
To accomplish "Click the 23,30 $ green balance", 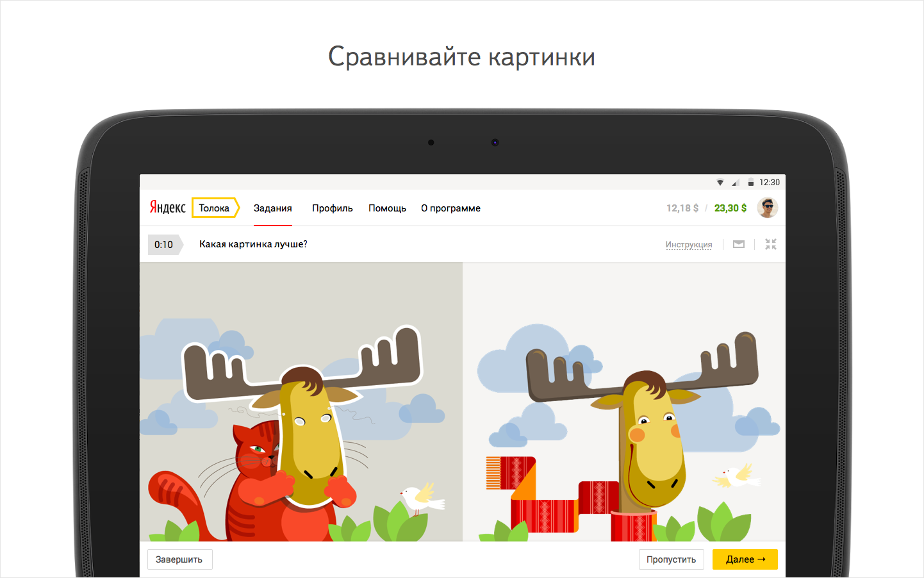I will 730,208.
